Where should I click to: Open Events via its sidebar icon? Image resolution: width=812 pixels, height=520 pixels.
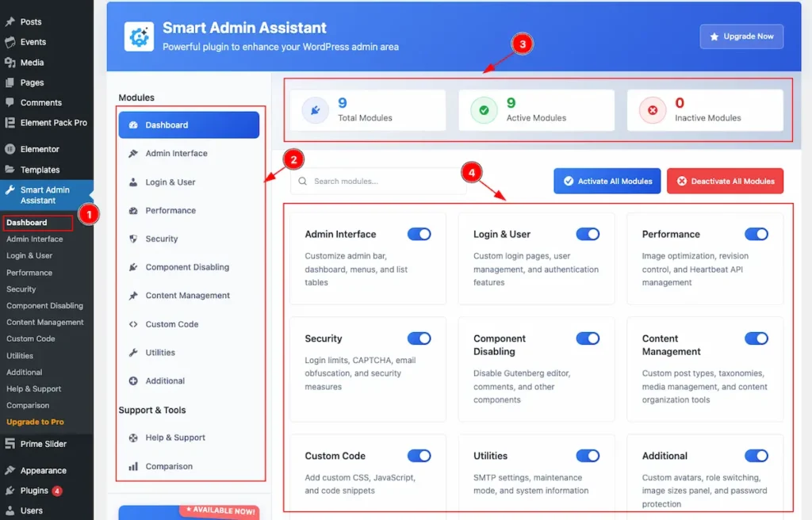point(10,42)
